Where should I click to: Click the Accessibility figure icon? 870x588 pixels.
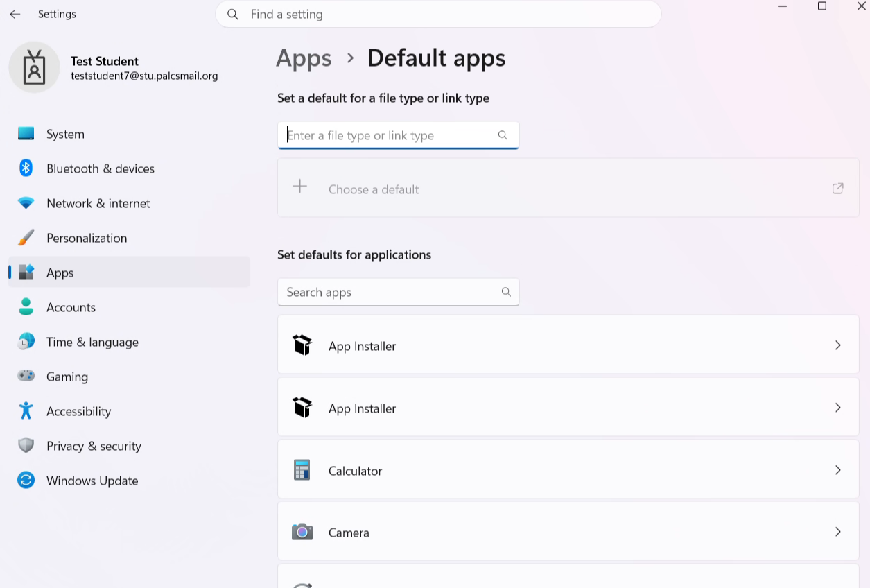[26, 411]
